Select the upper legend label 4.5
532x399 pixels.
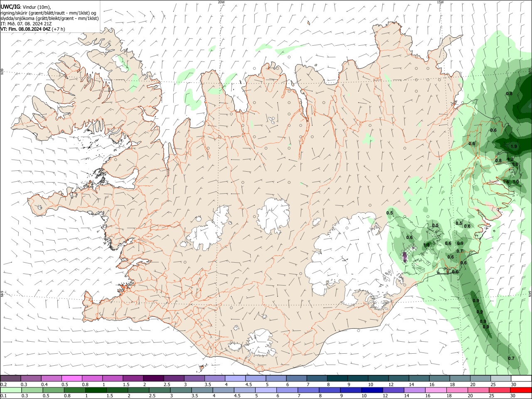tap(249, 384)
